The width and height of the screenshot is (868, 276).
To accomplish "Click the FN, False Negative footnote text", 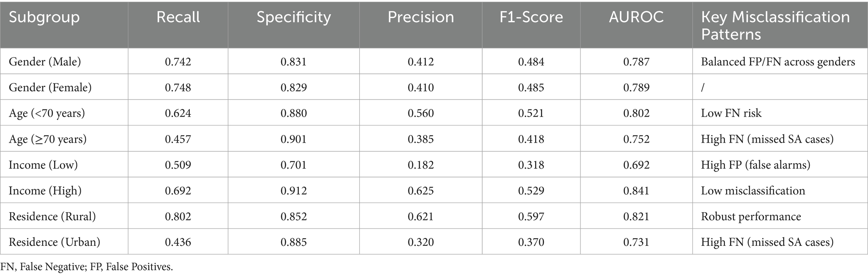I will pyautogui.click(x=86, y=267).
